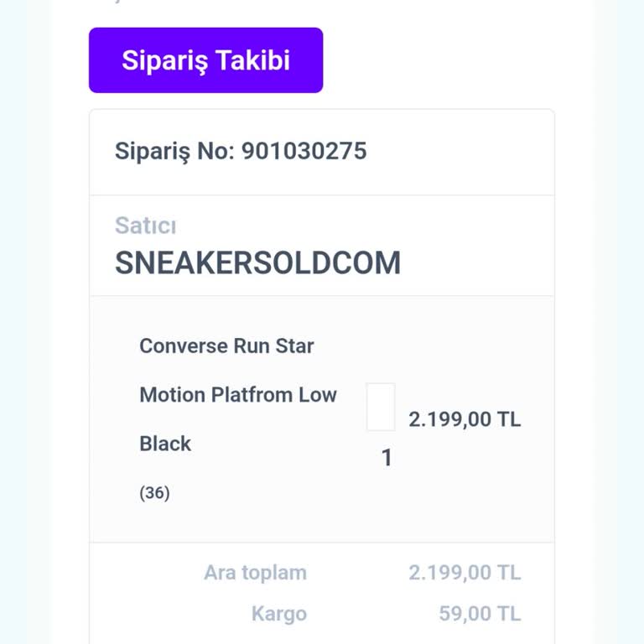Select the Sipariş No label
This screenshot has height=644, width=644.
pyautogui.click(x=174, y=152)
